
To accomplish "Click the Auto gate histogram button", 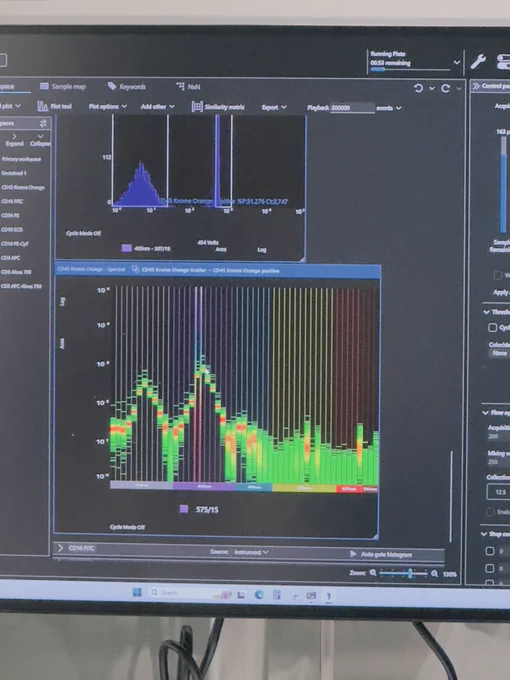I will coord(381,554).
